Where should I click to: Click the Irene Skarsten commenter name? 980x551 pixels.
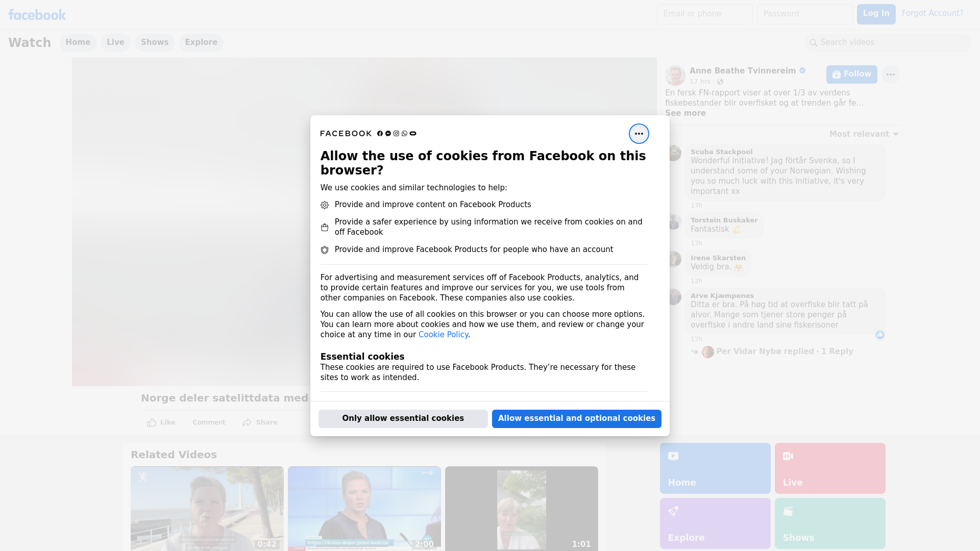[x=718, y=258]
